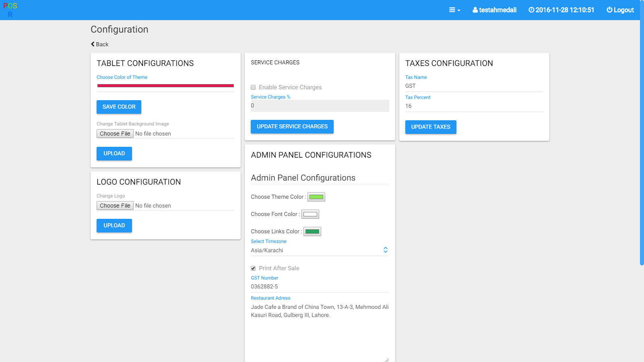Image resolution: width=644 pixels, height=362 pixels.
Task: Click the clock date-time display
Action: click(561, 10)
